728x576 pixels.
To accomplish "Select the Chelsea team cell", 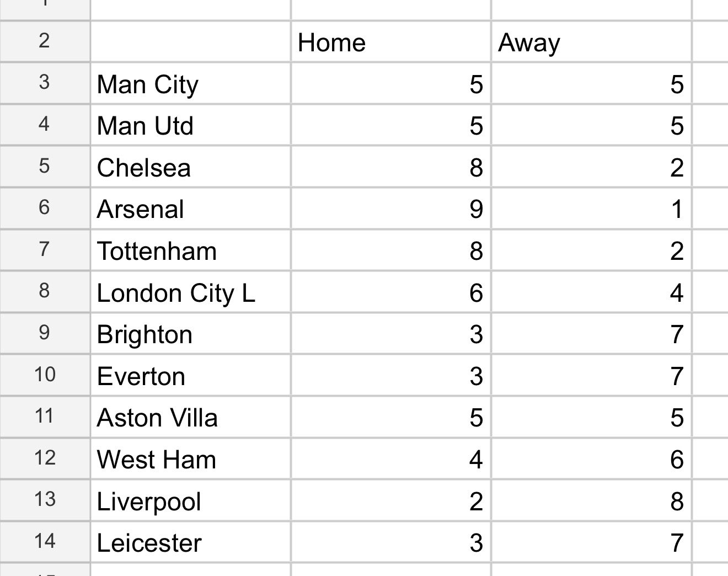I will [x=190, y=167].
